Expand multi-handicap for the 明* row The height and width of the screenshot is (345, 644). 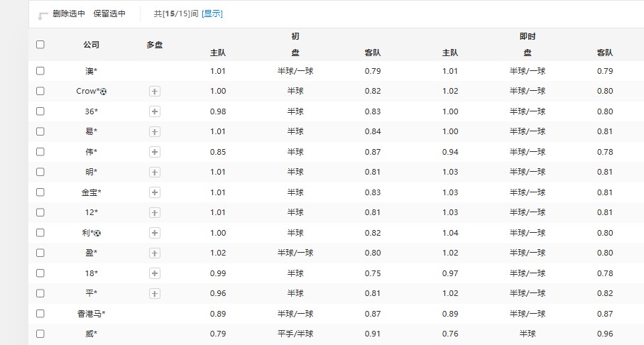point(155,172)
